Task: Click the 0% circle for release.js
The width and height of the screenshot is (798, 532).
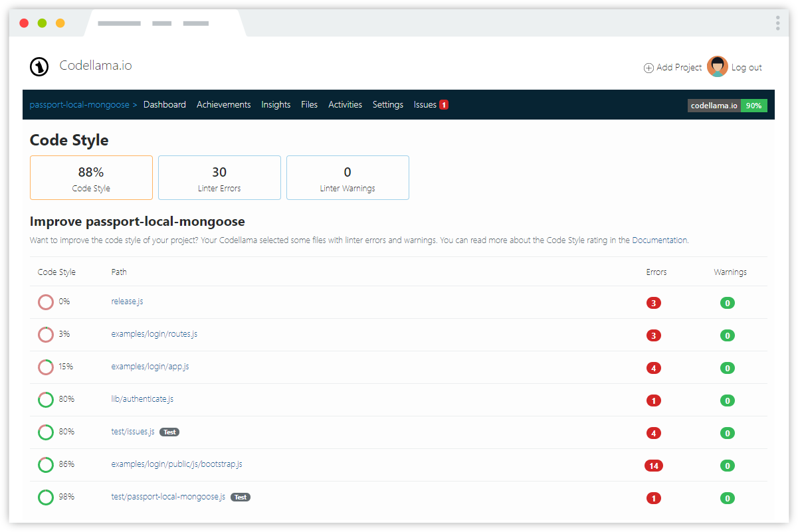Action: [x=46, y=302]
